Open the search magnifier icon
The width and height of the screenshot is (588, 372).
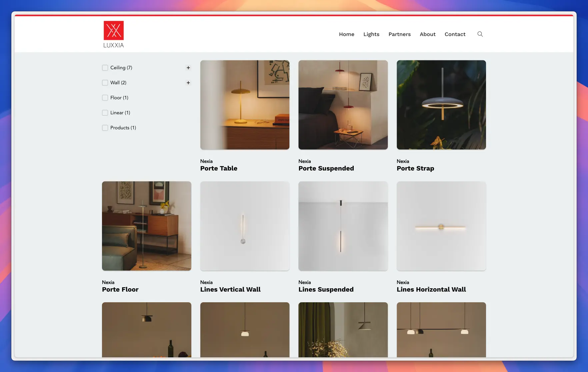(480, 34)
